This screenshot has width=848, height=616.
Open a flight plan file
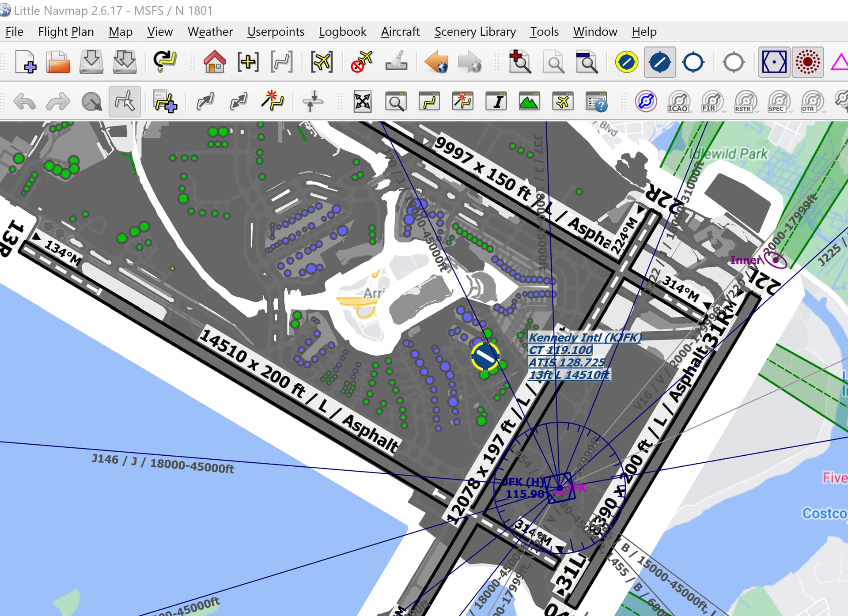point(57,62)
